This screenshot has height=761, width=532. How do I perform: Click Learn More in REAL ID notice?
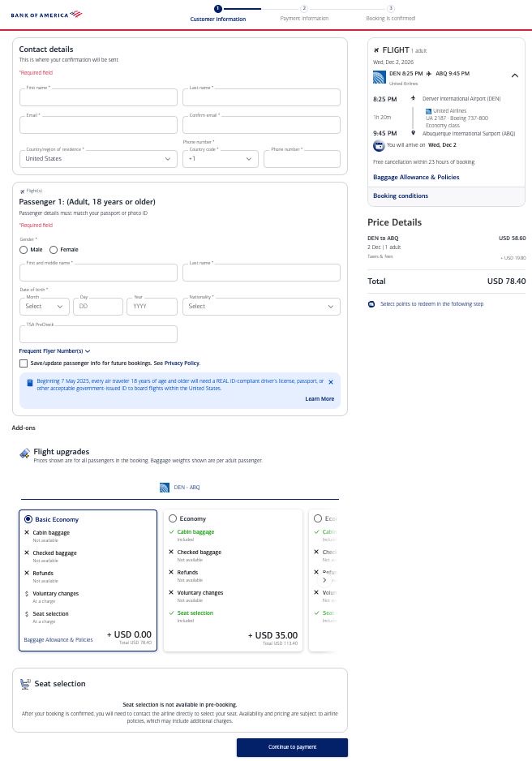[320, 399]
